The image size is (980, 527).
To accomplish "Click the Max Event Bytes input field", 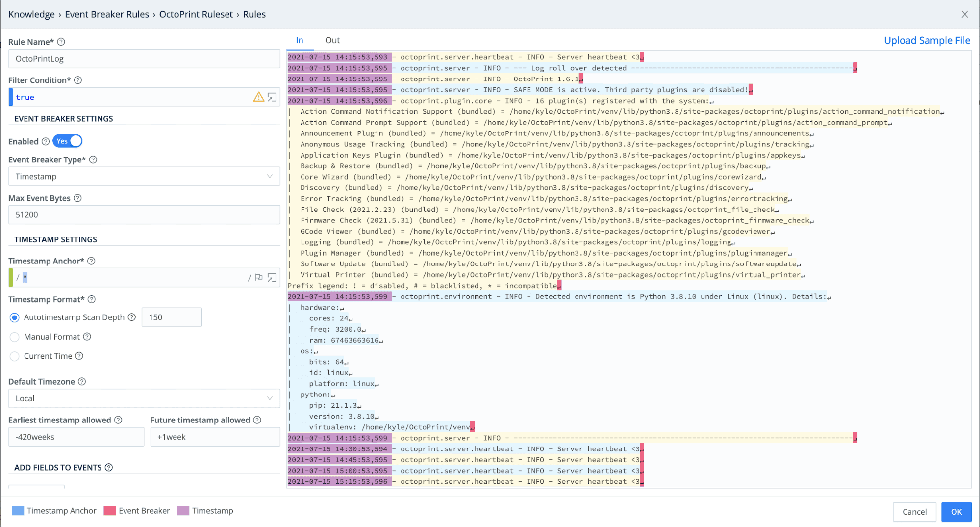I will (x=144, y=215).
